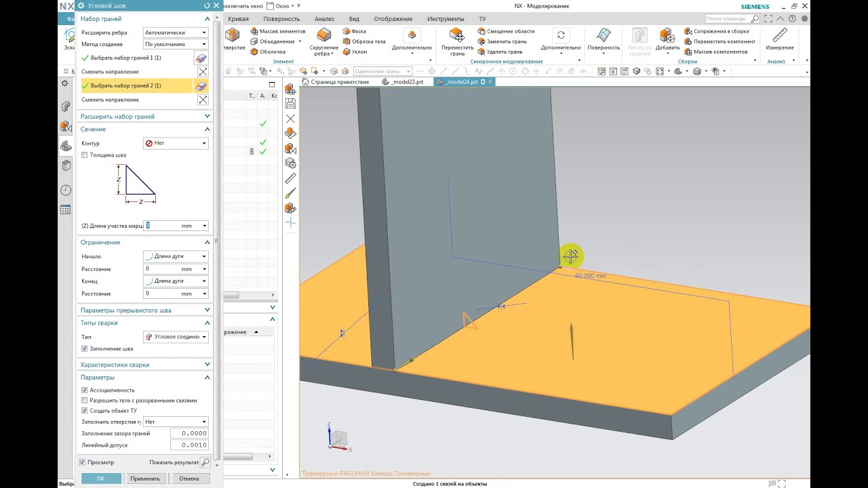This screenshot has width=868, height=488.
Task: Open the Анализ ribbon tab
Action: click(324, 19)
